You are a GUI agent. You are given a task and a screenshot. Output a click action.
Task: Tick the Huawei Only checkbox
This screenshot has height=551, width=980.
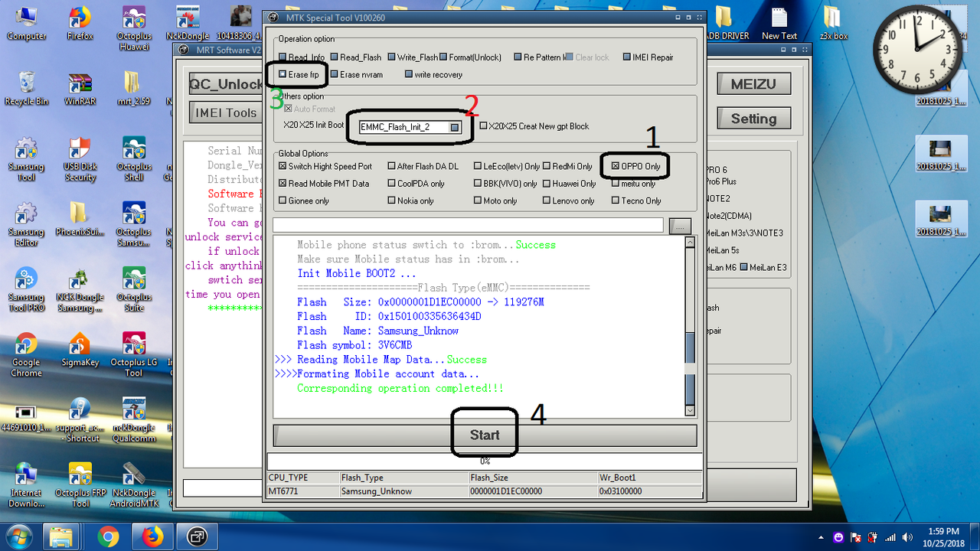pyautogui.click(x=547, y=184)
